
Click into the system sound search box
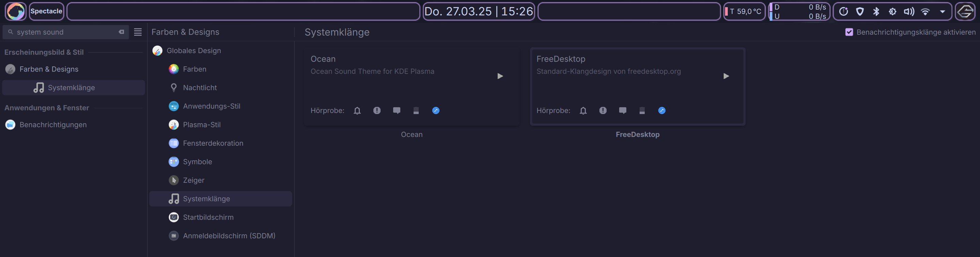pyautogui.click(x=65, y=32)
